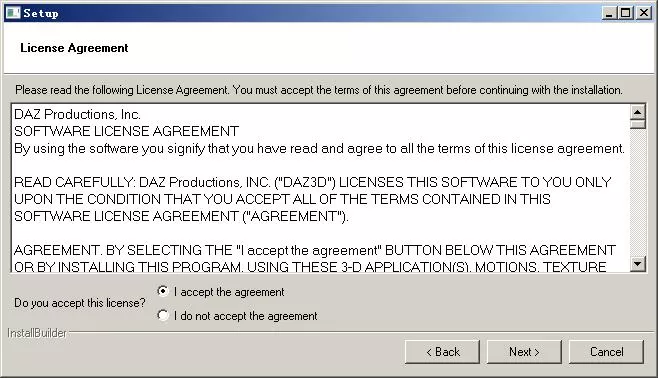The height and width of the screenshot is (378, 658).
Task: Select the 'I do not accept the agreement' radio button
Action: pos(163,315)
